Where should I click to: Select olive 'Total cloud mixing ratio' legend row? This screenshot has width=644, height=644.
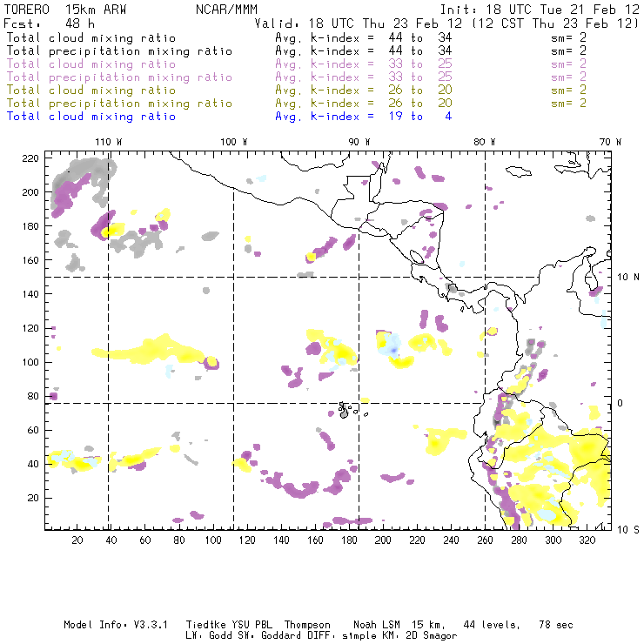coord(297,91)
